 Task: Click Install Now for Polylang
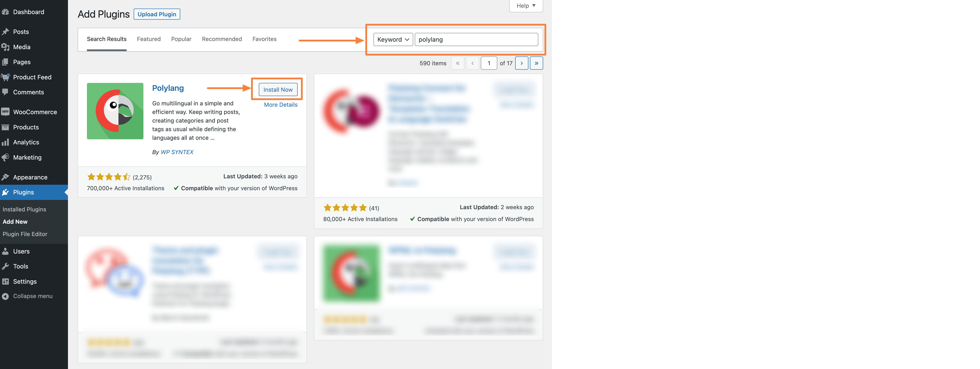278,90
